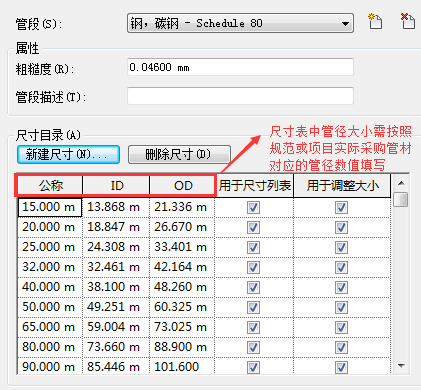Click the 管段描述 description field

point(240,96)
